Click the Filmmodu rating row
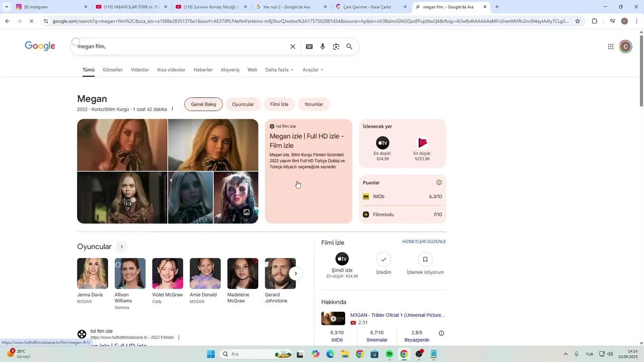The image size is (644, 362). pyautogui.click(x=403, y=215)
